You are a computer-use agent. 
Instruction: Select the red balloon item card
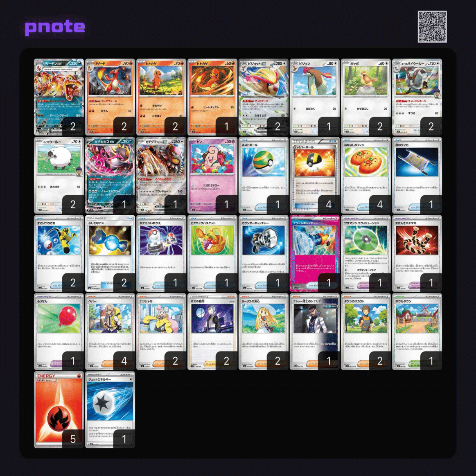pyautogui.click(x=59, y=332)
